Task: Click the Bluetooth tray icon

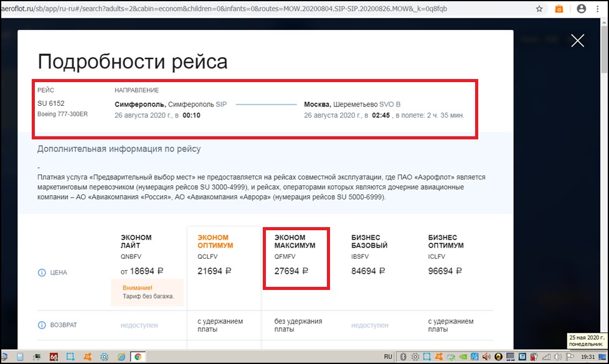Action: [x=403, y=357]
